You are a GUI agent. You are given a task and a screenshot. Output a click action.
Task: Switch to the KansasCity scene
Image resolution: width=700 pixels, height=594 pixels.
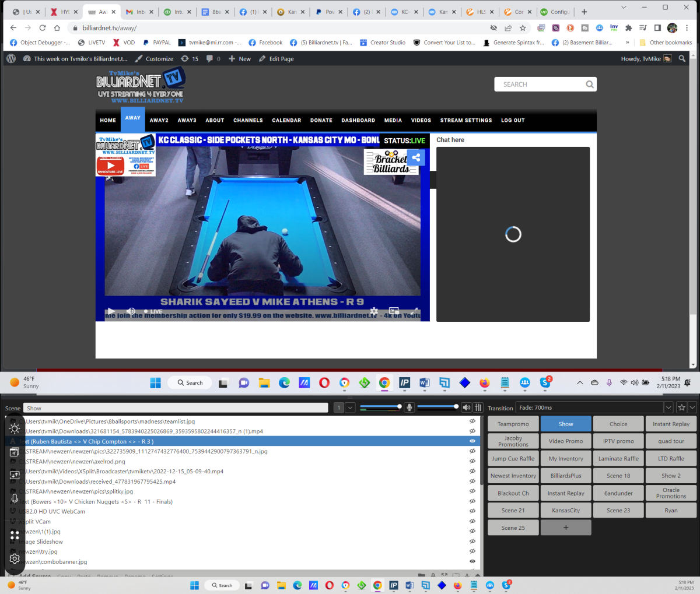pos(566,510)
